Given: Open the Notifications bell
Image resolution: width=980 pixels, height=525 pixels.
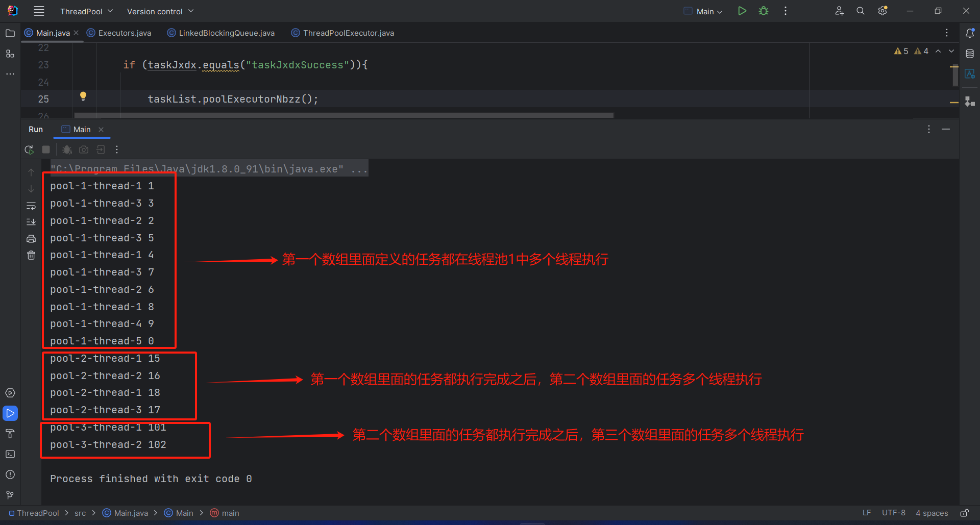Looking at the screenshot, I should pyautogui.click(x=970, y=33).
